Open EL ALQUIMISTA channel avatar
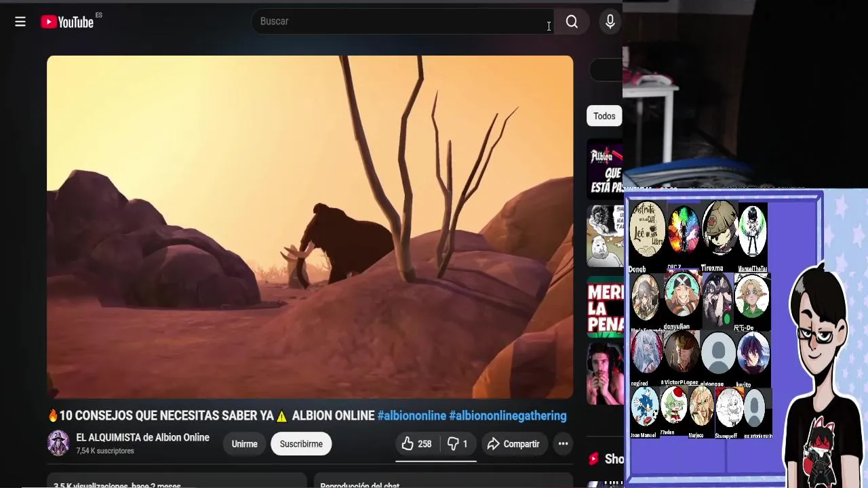The height and width of the screenshot is (488, 868). point(58,443)
